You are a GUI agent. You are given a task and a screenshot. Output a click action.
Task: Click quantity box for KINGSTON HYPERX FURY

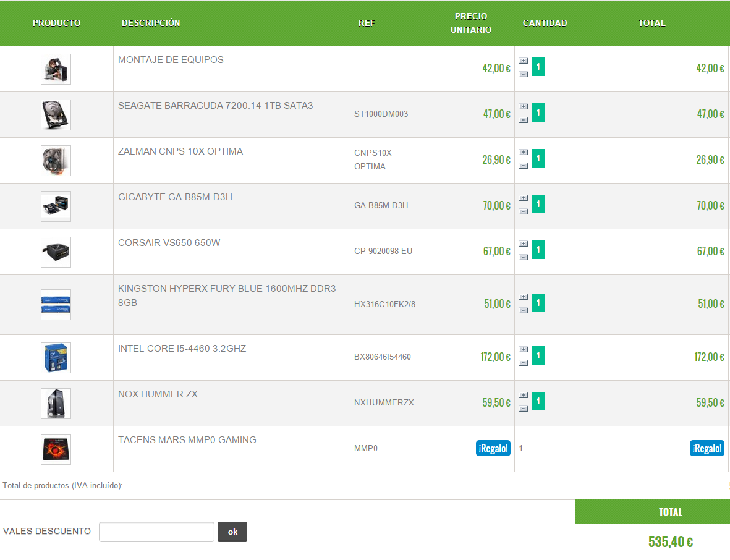538,303
